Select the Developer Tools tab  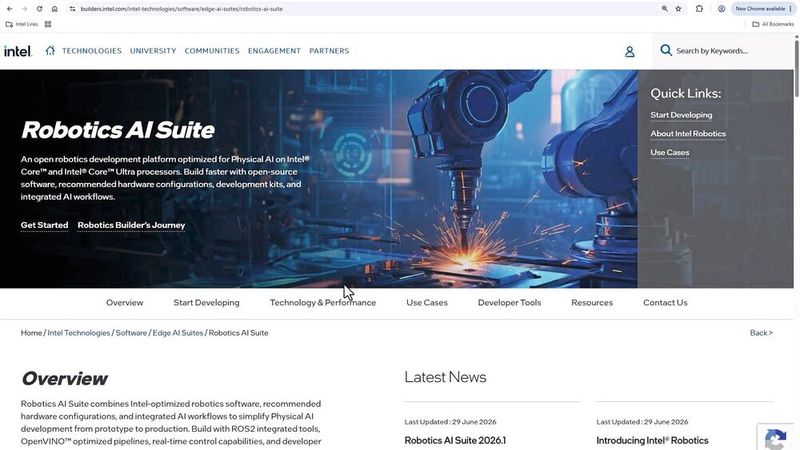tap(509, 303)
